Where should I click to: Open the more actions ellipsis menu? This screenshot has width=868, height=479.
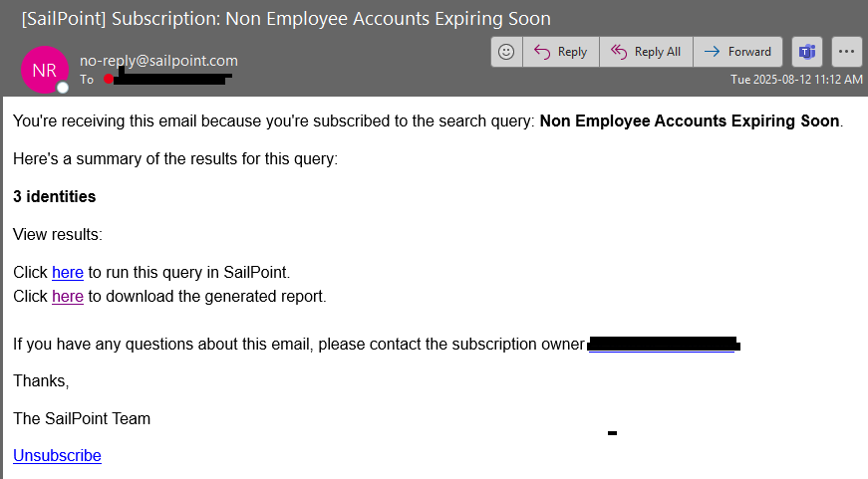tap(846, 52)
